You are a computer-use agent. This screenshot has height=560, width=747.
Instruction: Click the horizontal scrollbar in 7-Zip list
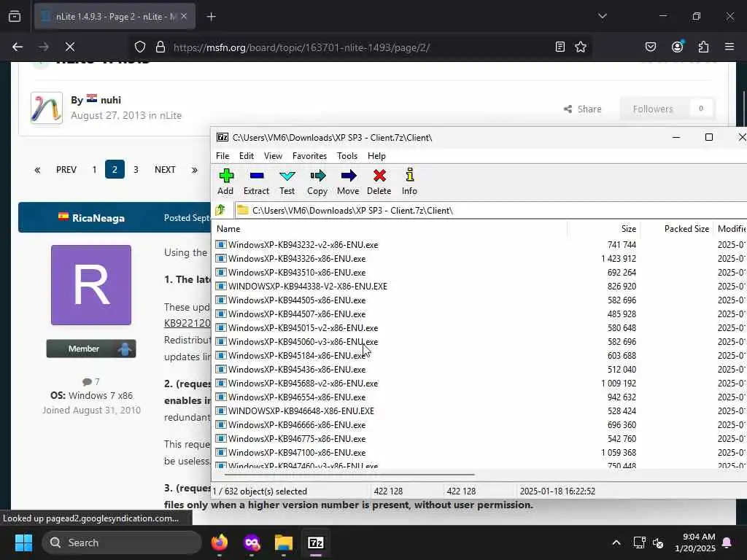(349, 474)
